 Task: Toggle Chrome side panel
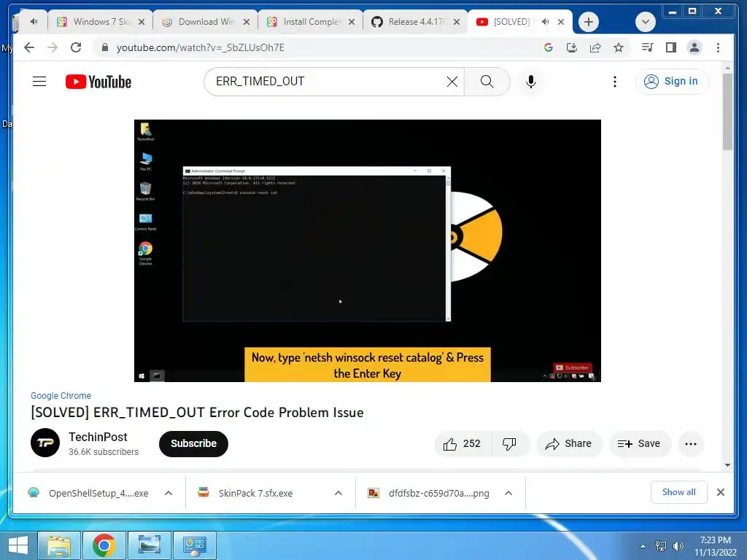[671, 47]
